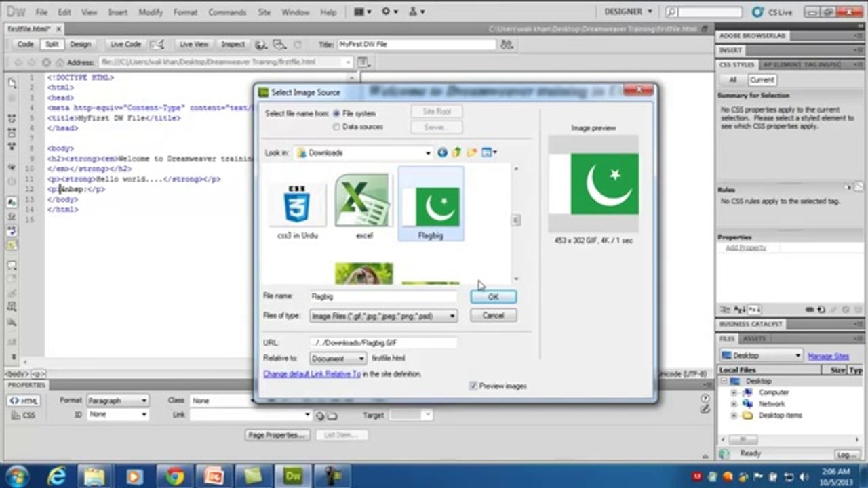This screenshot has height=488, width=868.
Task: Click the Page Properties button
Action: 277,435
